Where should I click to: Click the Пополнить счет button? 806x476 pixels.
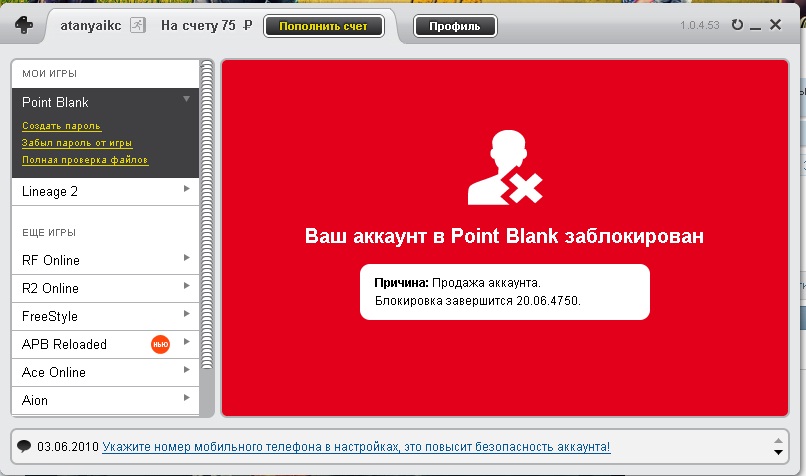(324, 26)
